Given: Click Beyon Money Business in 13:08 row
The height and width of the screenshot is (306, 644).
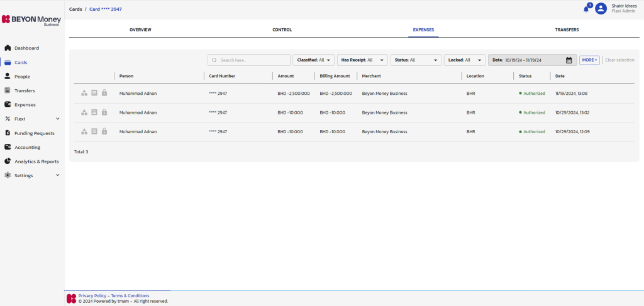Looking at the screenshot, I should pyautogui.click(x=384, y=94).
